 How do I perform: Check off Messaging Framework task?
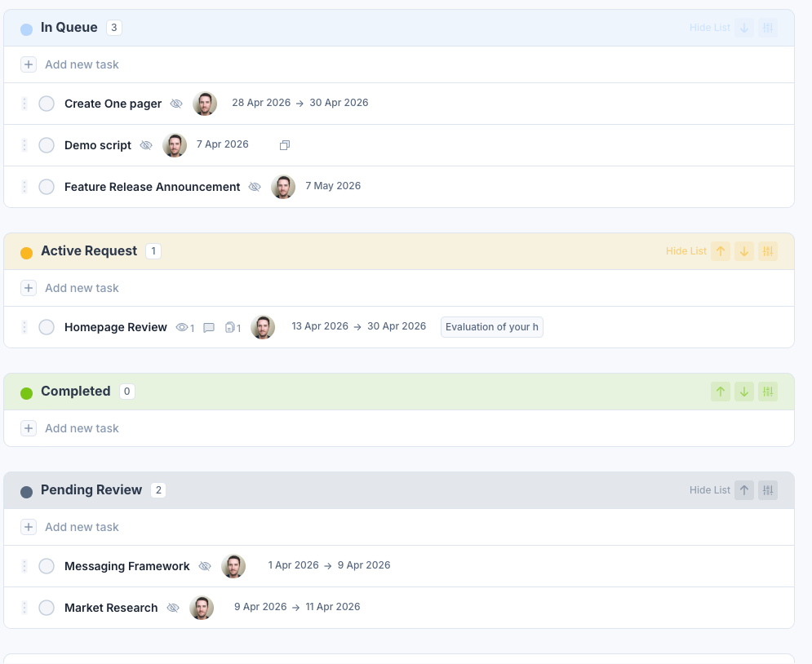pos(47,566)
